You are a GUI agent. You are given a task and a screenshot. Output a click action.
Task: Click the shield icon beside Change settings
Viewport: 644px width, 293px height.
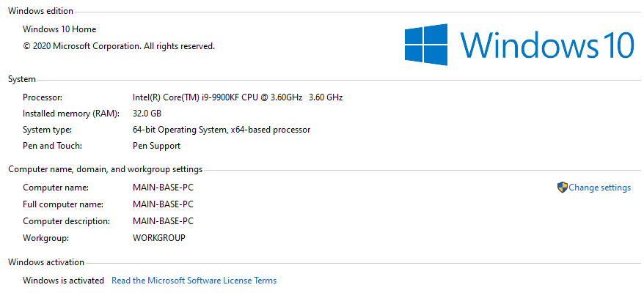562,188
